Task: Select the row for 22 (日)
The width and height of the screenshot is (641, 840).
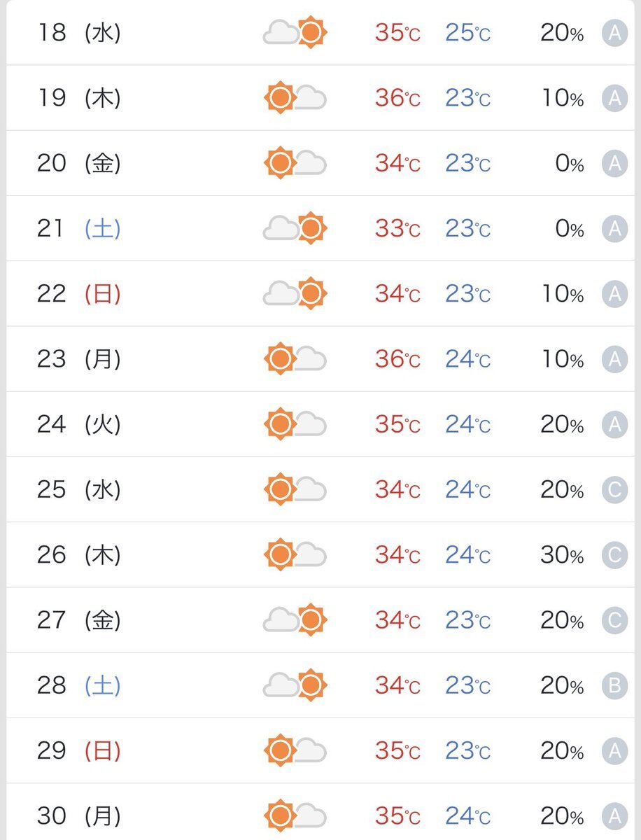Action: [x=320, y=294]
